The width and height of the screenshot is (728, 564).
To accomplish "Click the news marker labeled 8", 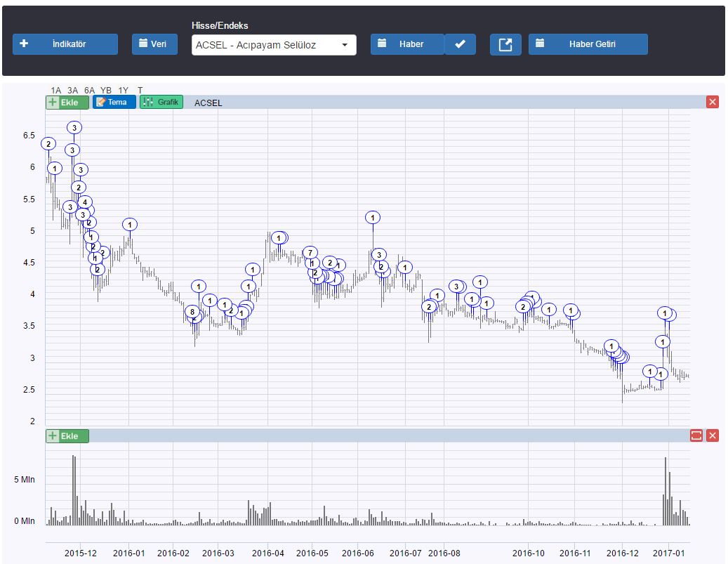I will pyautogui.click(x=192, y=312).
